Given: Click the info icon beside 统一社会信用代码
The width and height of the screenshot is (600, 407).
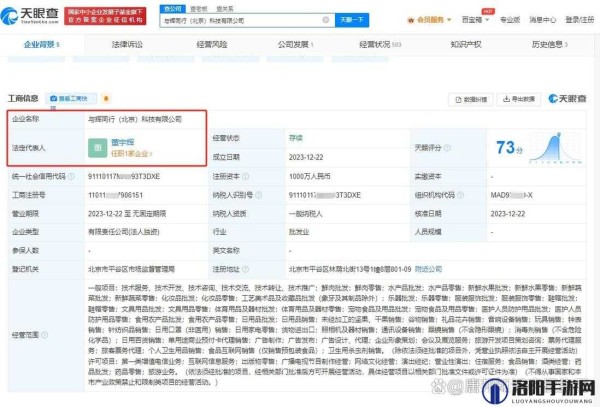Looking at the screenshot, I should [71, 176].
